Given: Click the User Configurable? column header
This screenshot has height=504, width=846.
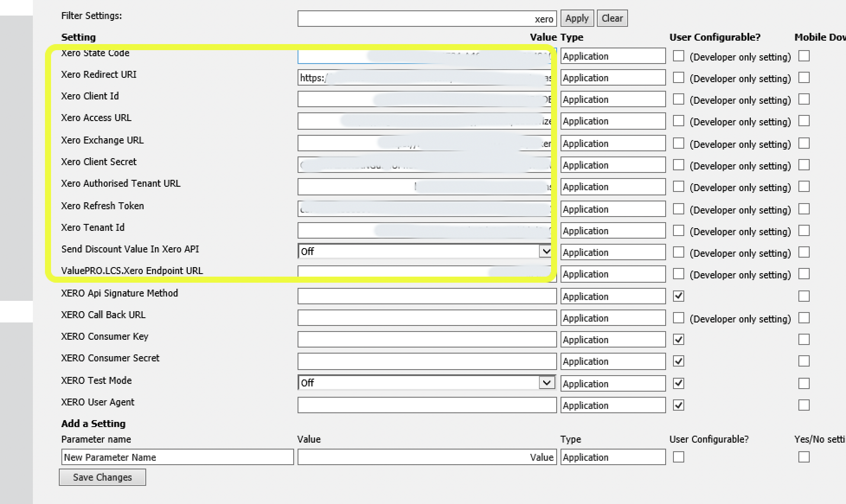Looking at the screenshot, I should click(x=715, y=37).
